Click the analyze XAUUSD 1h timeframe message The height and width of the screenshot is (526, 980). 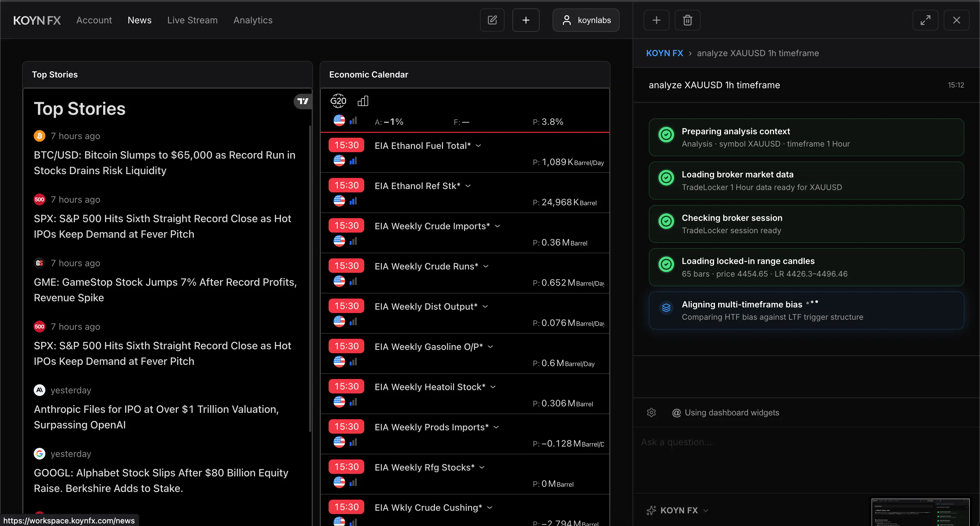714,85
